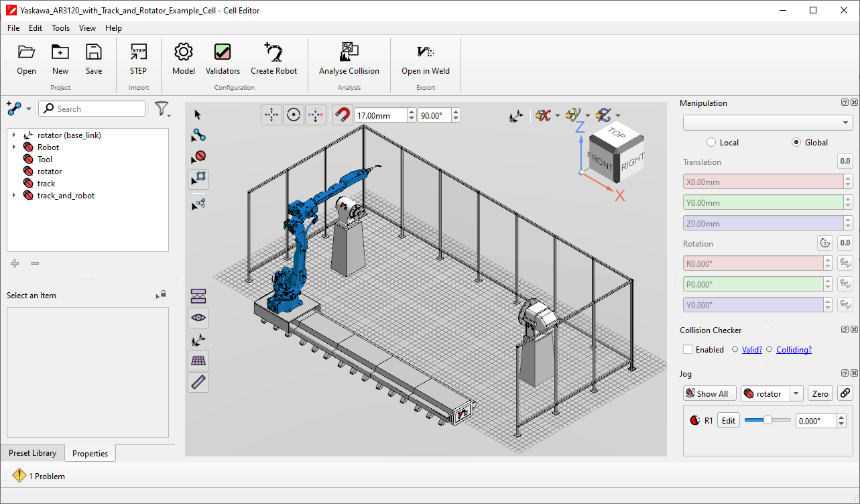Click the 17.00mm snap distance field
Image resolution: width=860 pixels, height=504 pixels.
[380, 115]
